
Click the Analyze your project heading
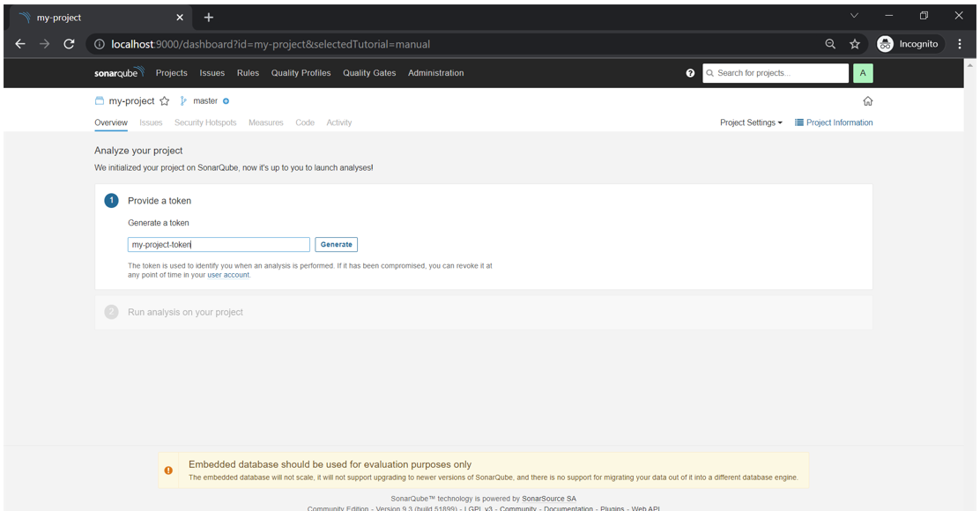coord(138,151)
